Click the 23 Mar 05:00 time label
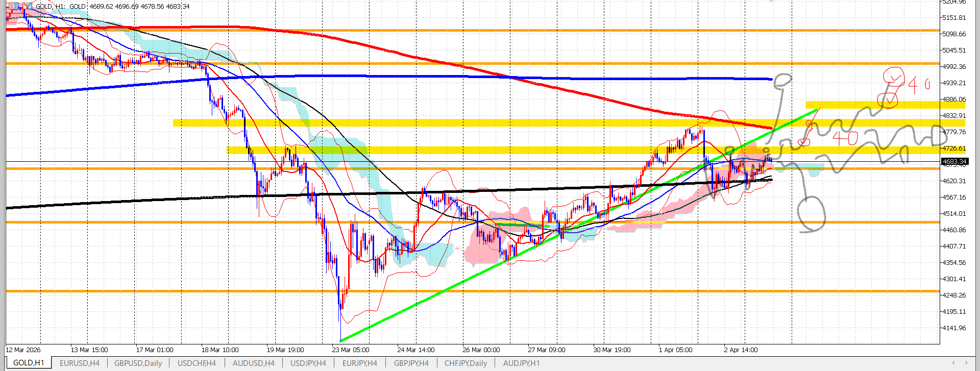The width and height of the screenshot is (980, 371). click(350, 350)
